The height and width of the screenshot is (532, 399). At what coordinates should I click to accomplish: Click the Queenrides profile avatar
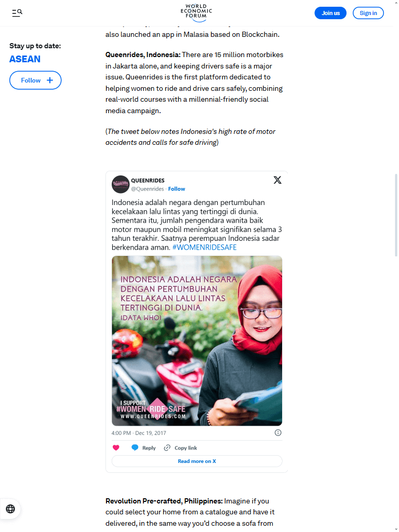120,184
